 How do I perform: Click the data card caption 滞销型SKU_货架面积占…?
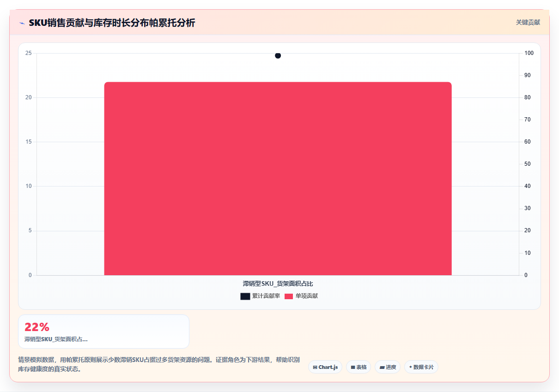click(56, 339)
